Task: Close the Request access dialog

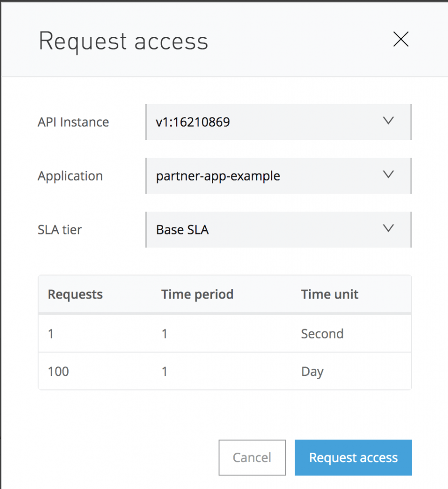Action: 401,39
